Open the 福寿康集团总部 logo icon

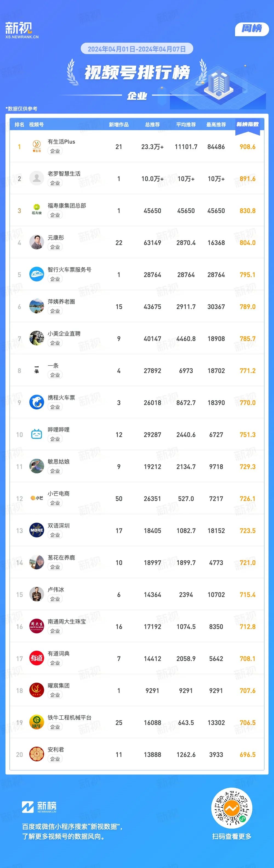pyautogui.click(x=36, y=210)
